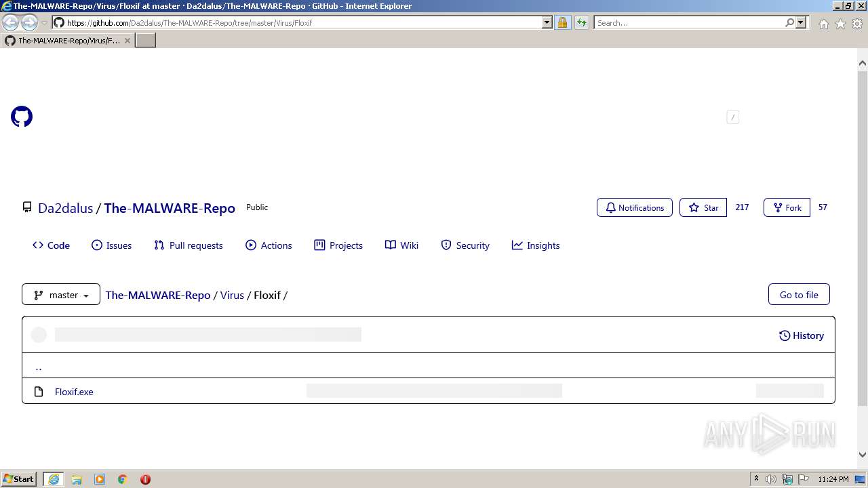Open Chrome from the taskbar

[123, 479]
